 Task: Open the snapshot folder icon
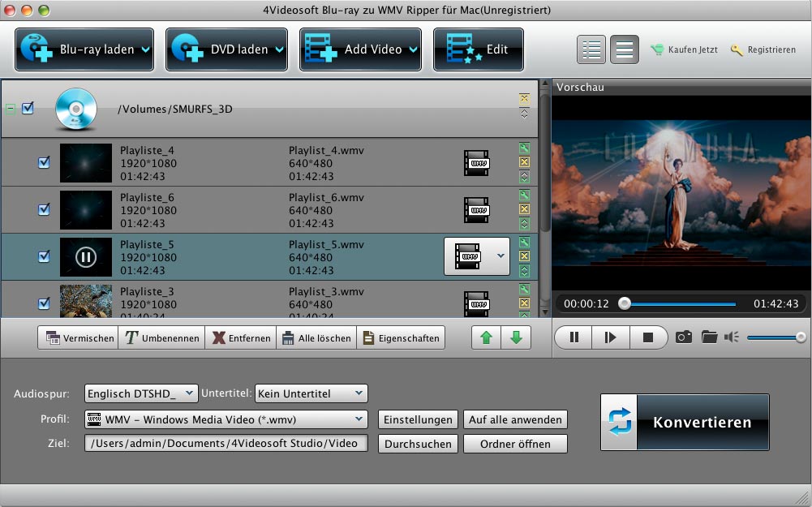coord(709,337)
